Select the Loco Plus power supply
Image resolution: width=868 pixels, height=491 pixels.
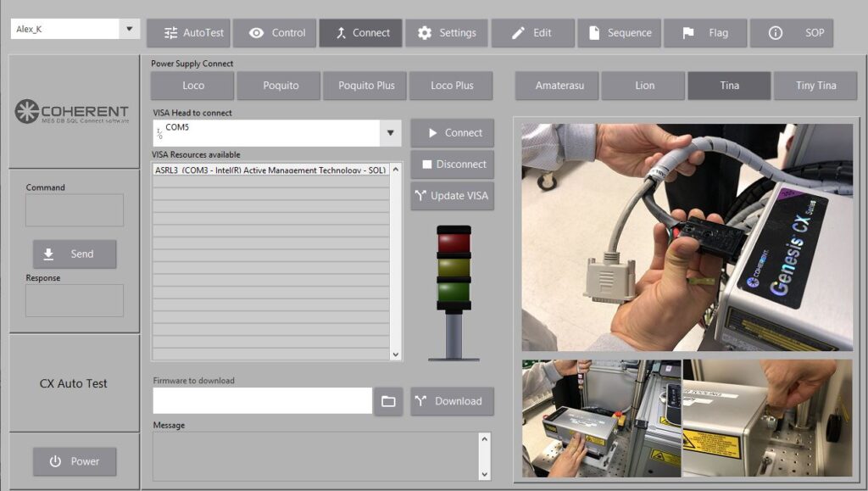point(451,86)
